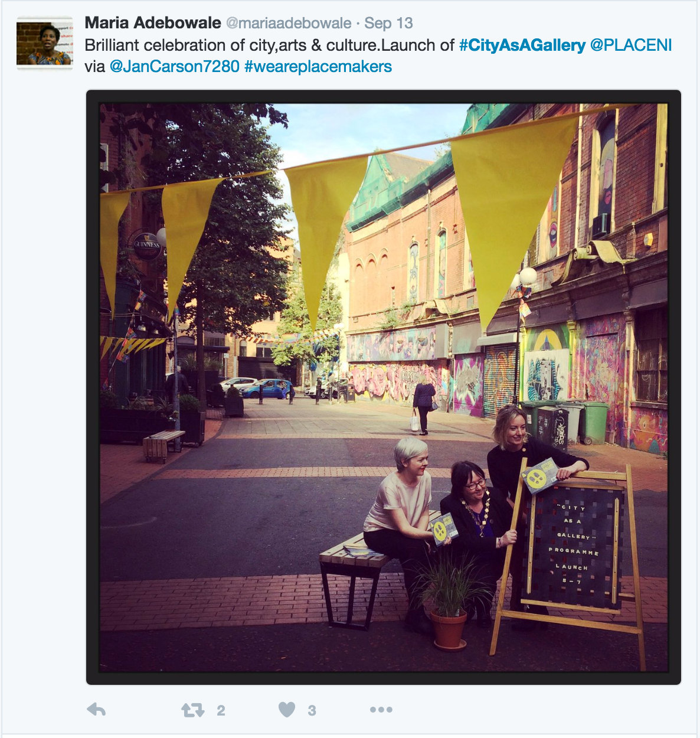Open the Sep 13 timestamp link
700x738 pixels.
388,23
